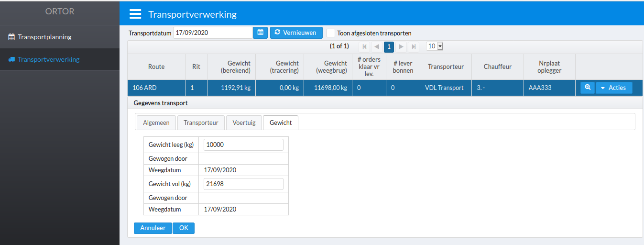
Task: Go to first page of paginator
Action: pos(364,46)
